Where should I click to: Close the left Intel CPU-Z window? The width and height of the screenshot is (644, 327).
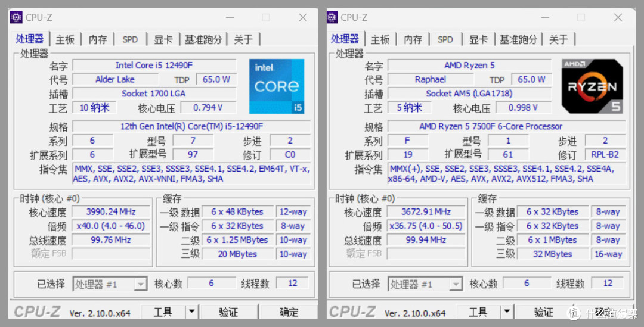tap(303, 18)
